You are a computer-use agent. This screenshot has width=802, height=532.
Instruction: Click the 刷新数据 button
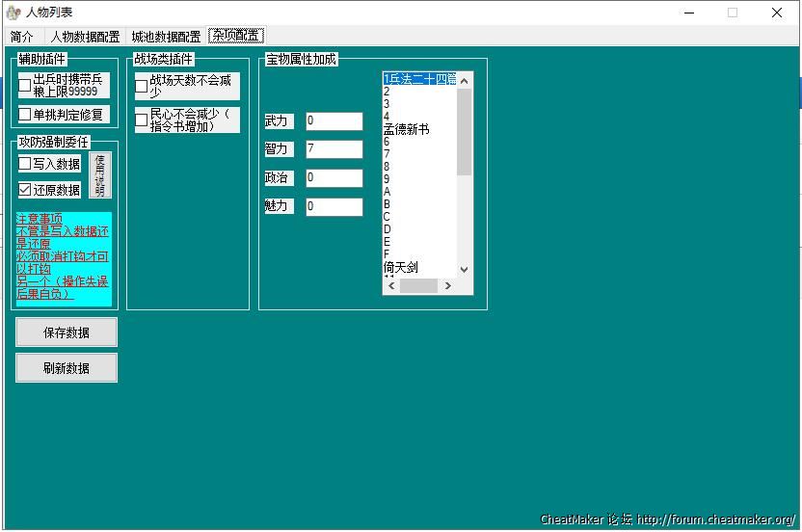pyautogui.click(x=67, y=368)
